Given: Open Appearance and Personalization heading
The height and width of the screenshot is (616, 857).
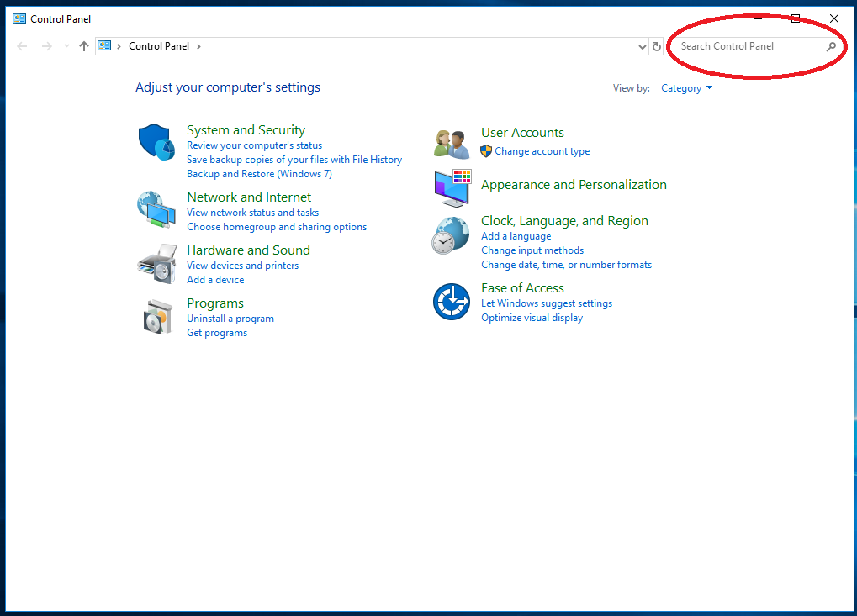Looking at the screenshot, I should pyautogui.click(x=574, y=185).
